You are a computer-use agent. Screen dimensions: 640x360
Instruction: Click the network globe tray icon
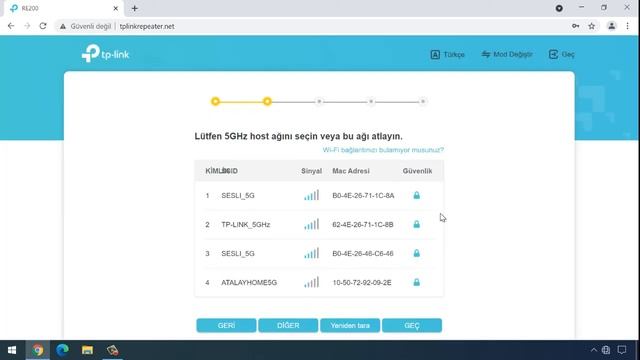pyautogui.click(x=606, y=350)
